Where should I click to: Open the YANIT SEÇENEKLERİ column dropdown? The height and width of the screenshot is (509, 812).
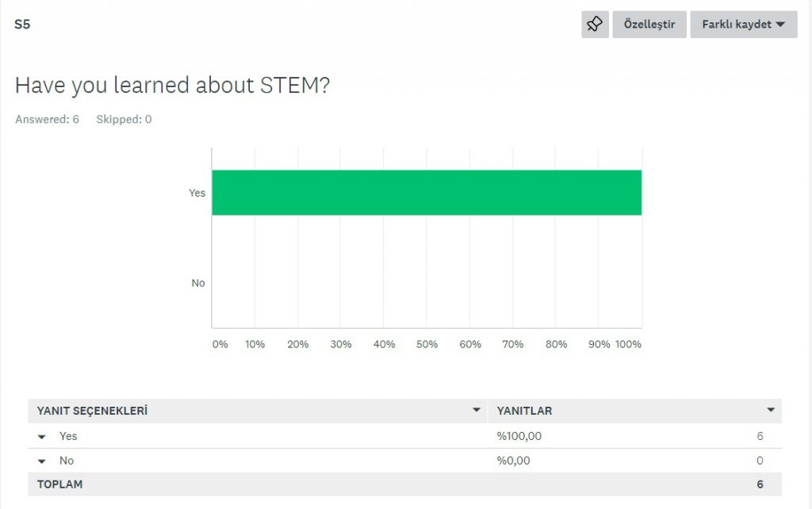[x=476, y=410]
